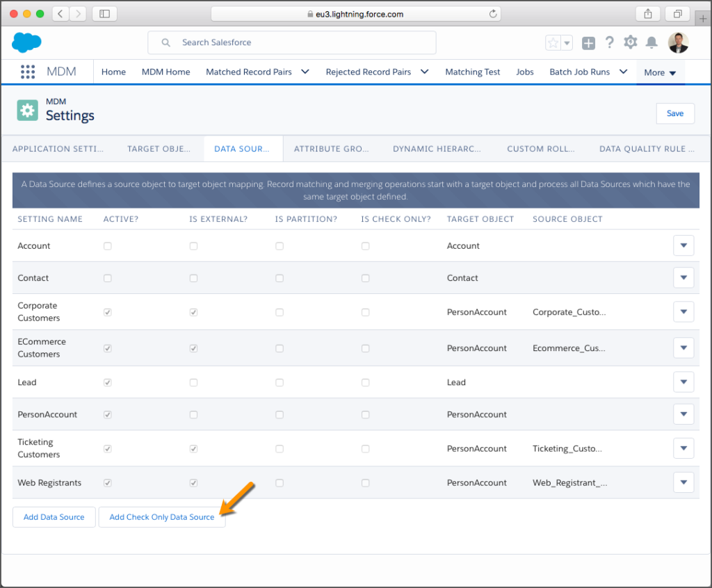Open Salesforce Help question mark icon
This screenshot has width=712, height=588.
[609, 42]
